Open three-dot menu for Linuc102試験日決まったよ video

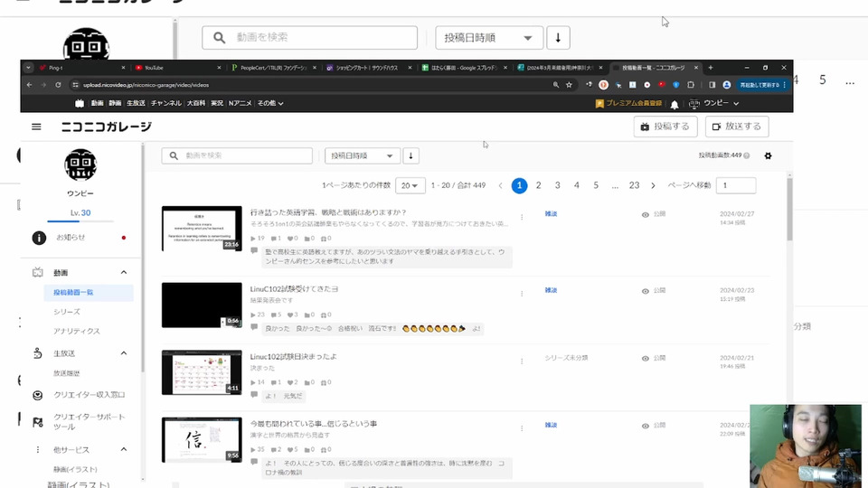(522, 361)
